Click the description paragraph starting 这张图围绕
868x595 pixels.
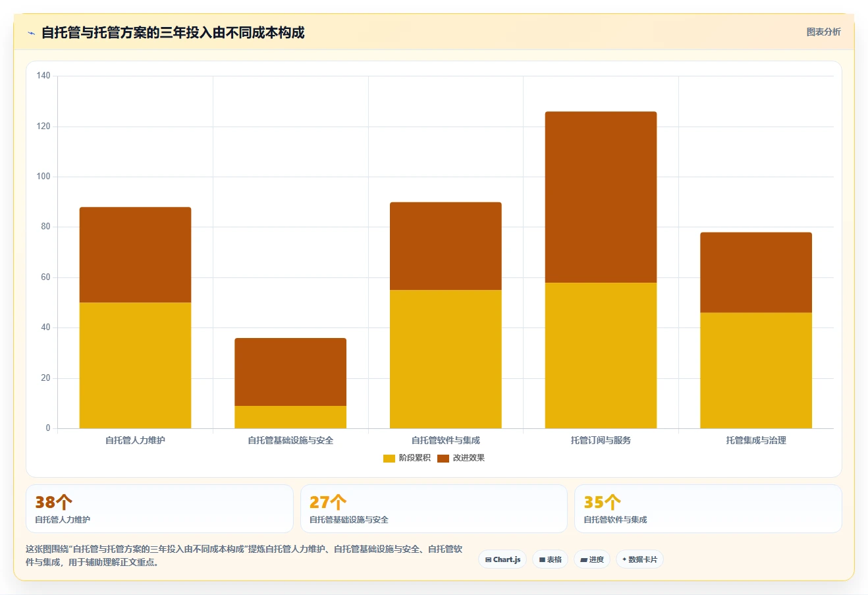[244, 555]
